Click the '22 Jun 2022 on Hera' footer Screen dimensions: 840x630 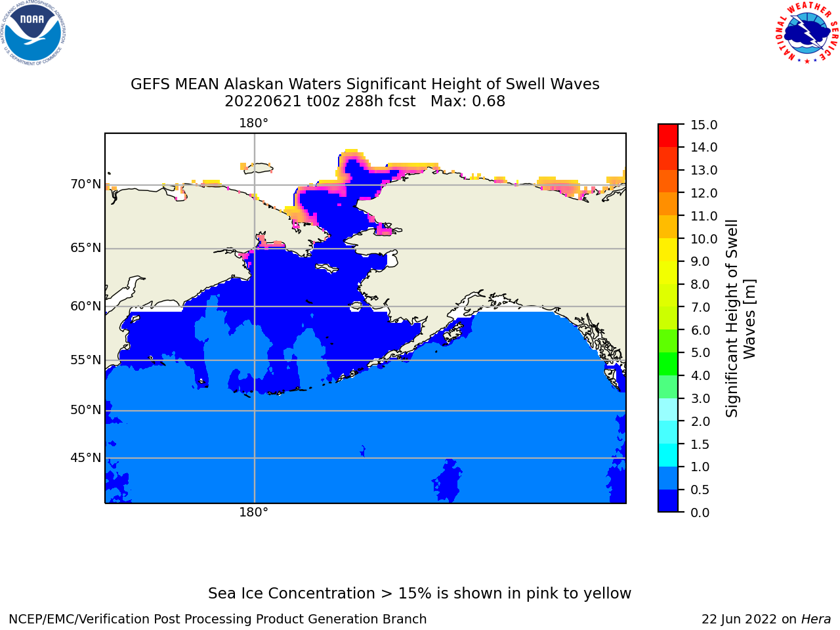766,619
